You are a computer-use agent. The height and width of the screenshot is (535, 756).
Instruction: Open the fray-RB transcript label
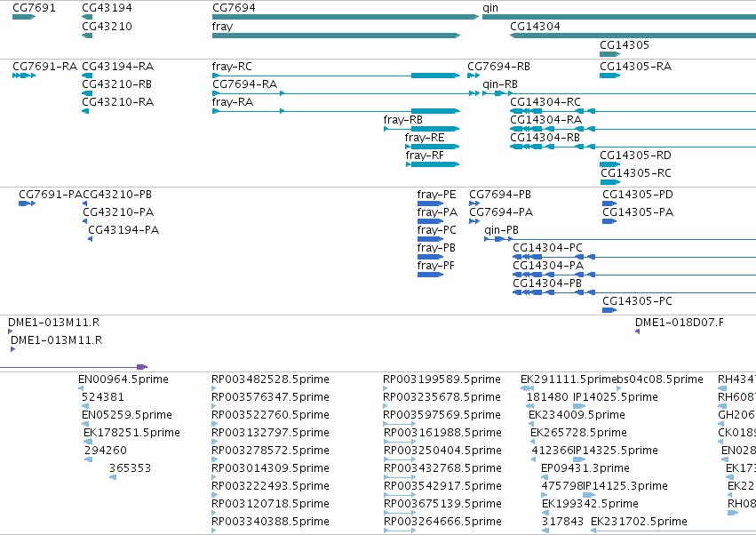(x=403, y=120)
